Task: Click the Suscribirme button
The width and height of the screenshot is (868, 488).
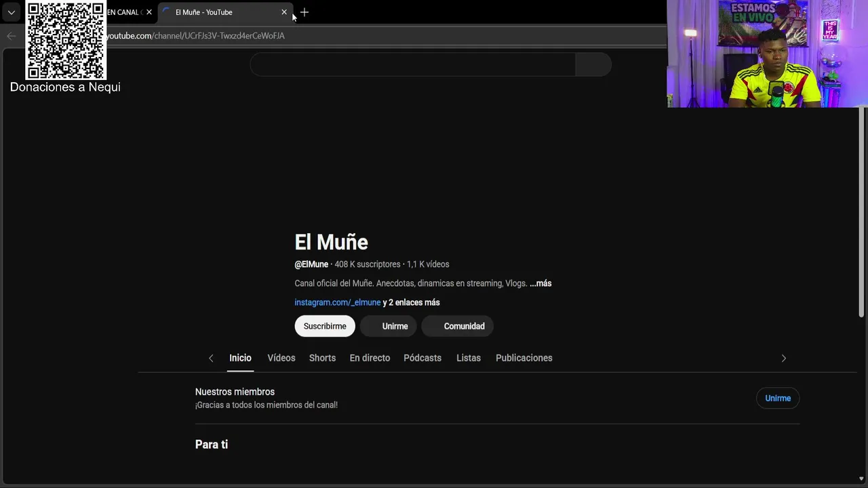Action: pyautogui.click(x=325, y=326)
